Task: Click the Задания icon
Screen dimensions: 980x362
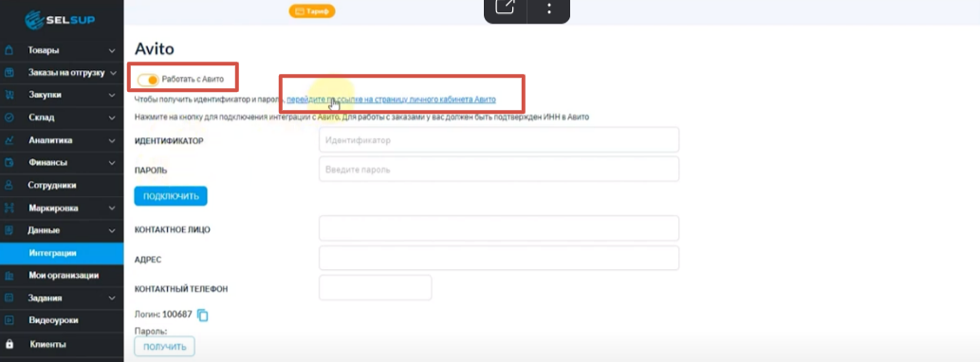Action: [x=9, y=298]
